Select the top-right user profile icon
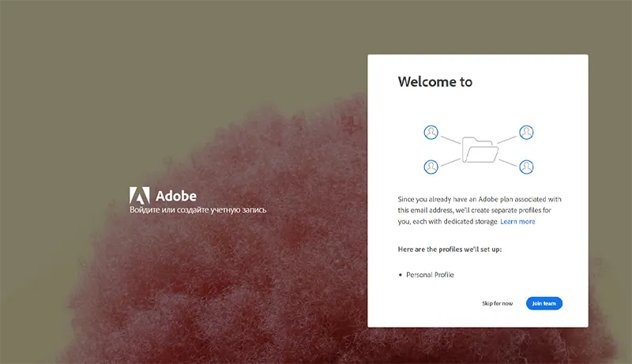Screen dimensions: 632x364 pos(526,132)
